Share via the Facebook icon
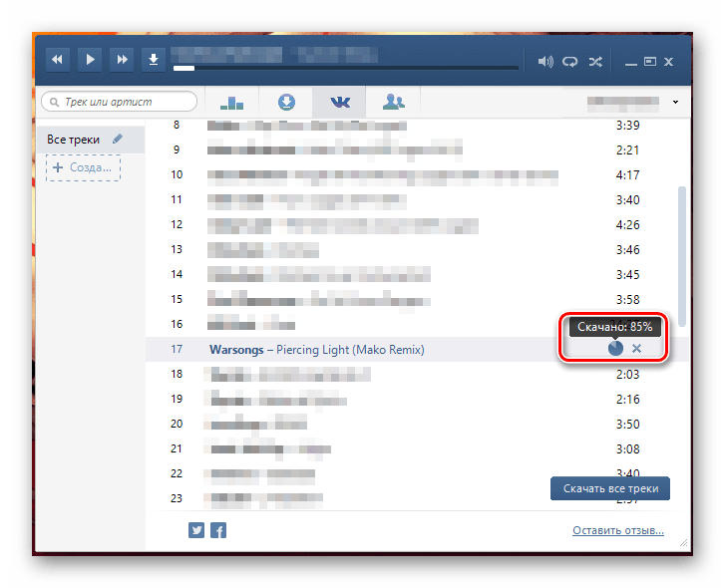The image size is (725, 588). [218, 530]
